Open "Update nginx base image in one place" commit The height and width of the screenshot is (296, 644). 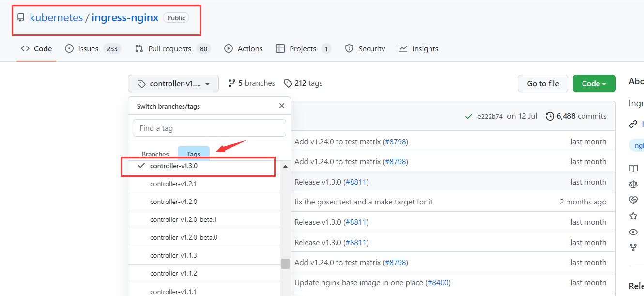359,282
